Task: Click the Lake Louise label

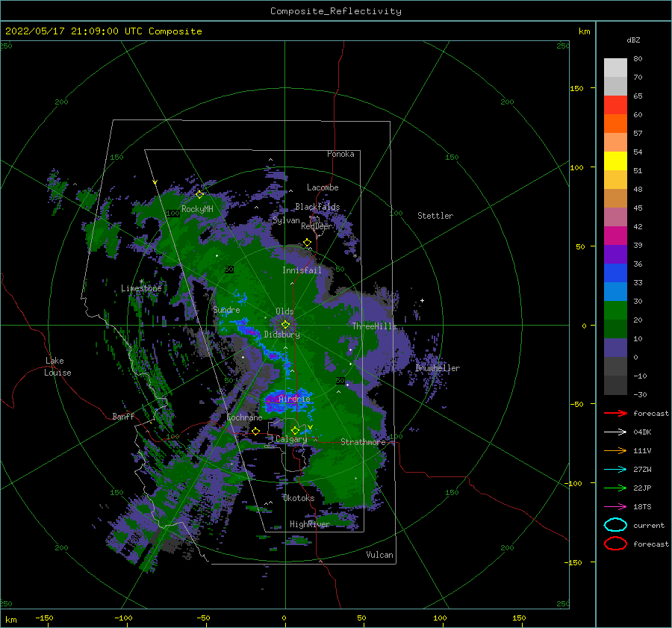Action: [x=57, y=367]
